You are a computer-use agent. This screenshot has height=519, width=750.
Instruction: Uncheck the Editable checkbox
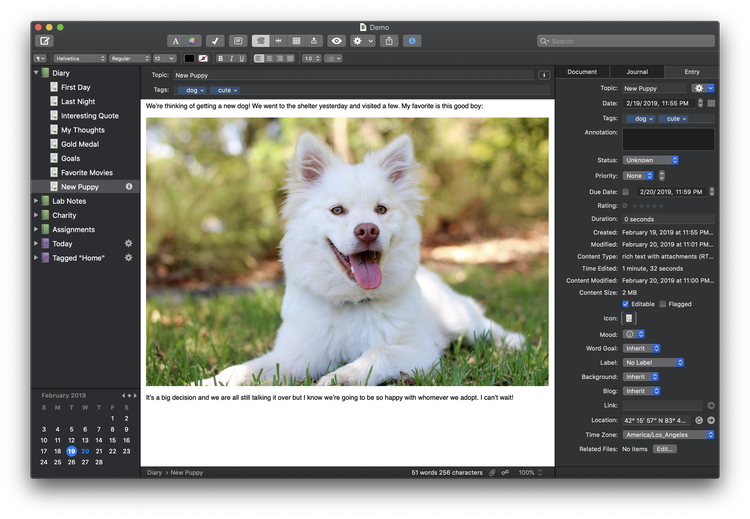[x=626, y=304]
